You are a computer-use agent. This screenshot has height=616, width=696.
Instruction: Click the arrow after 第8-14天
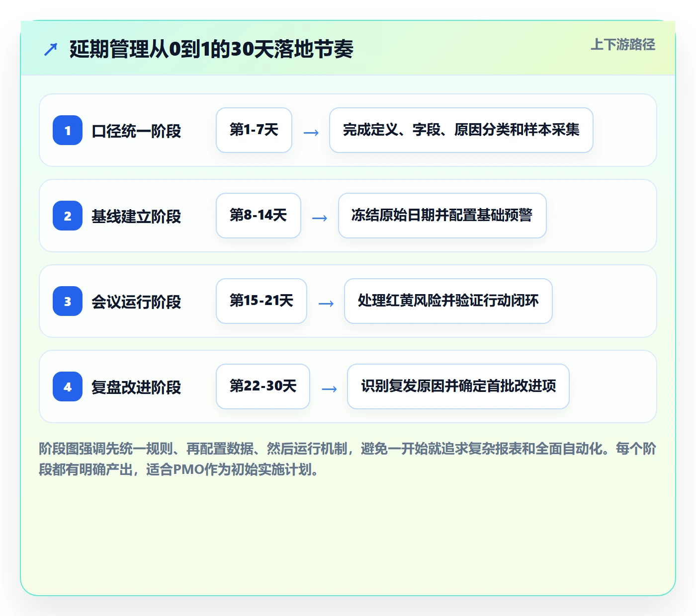pos(320,218)
